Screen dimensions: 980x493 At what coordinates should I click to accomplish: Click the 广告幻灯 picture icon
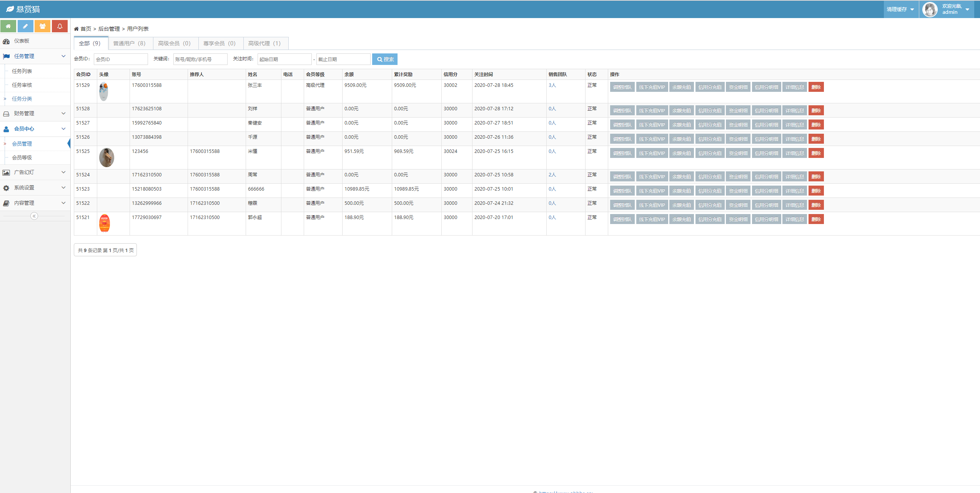[x=6, y=173]
